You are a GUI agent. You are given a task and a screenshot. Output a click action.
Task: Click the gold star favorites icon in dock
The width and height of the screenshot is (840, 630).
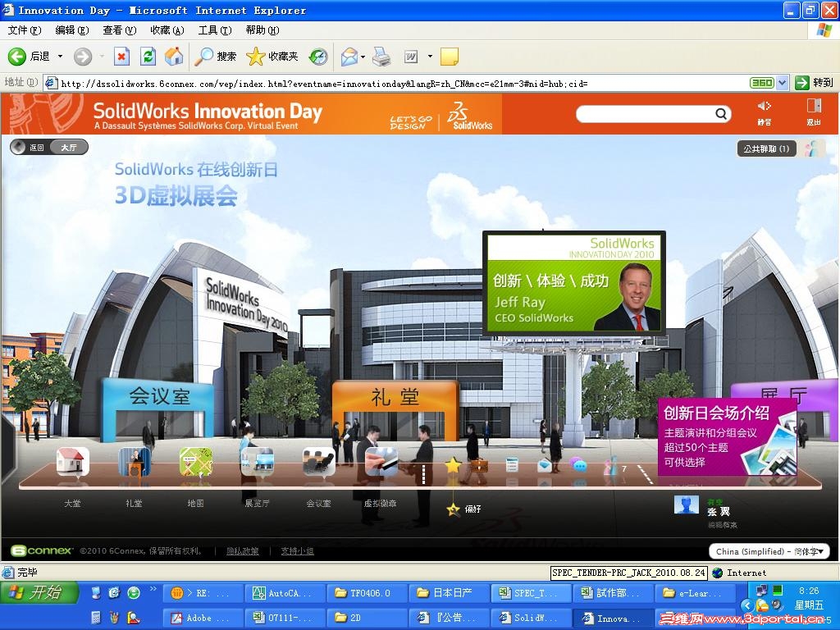point(453,465)
